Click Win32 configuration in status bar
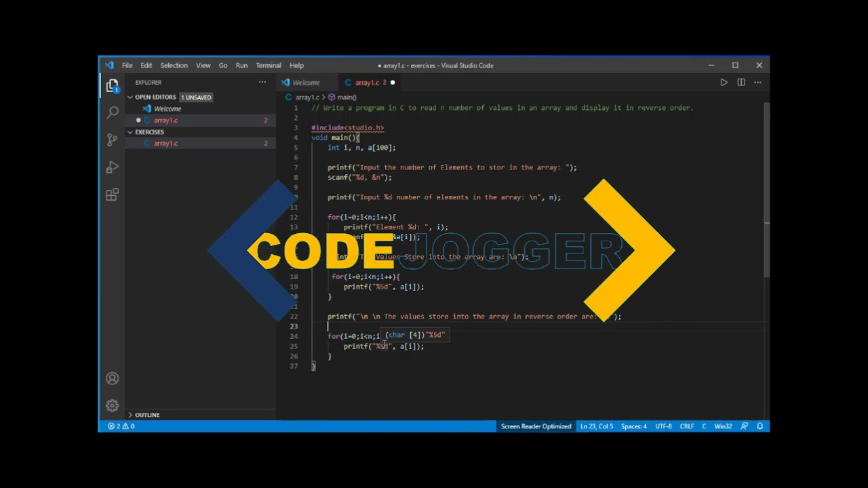This screenshot has width=868, height=488. [x=723, y=426]
